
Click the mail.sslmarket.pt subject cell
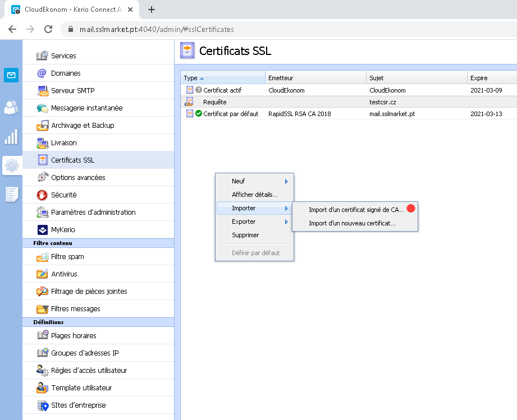pyautogui.click(x=392, y=114)
